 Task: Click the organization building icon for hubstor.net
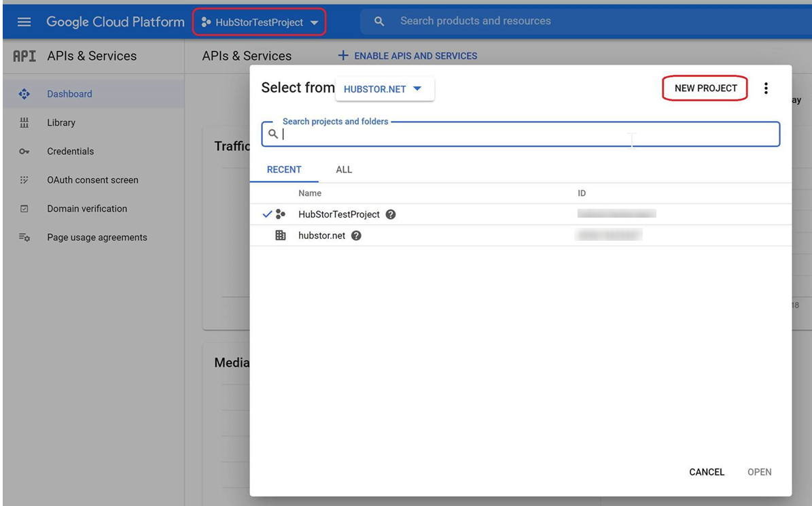[280, 235]
